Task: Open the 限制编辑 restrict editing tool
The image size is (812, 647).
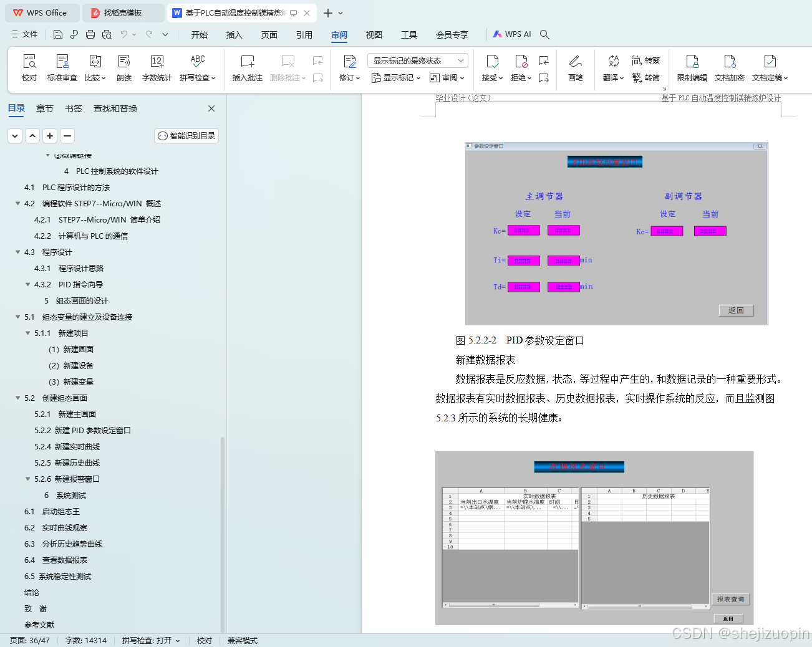Action: 692,68
